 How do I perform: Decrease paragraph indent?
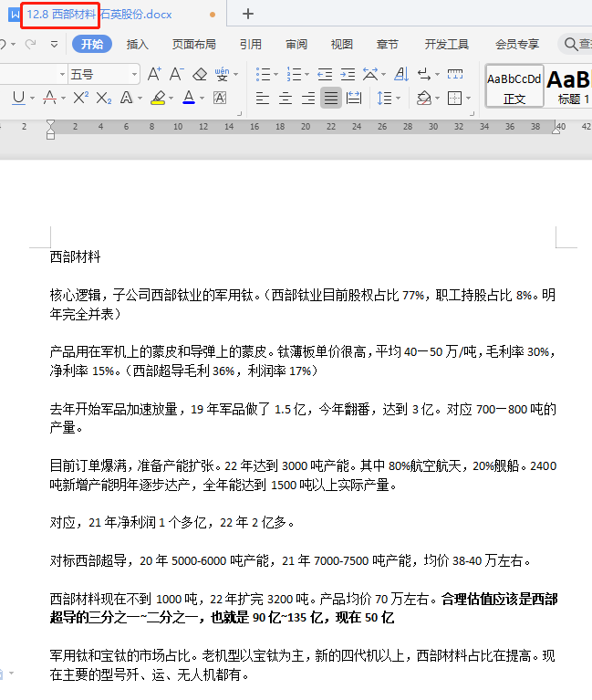click(x=325, y=74)
